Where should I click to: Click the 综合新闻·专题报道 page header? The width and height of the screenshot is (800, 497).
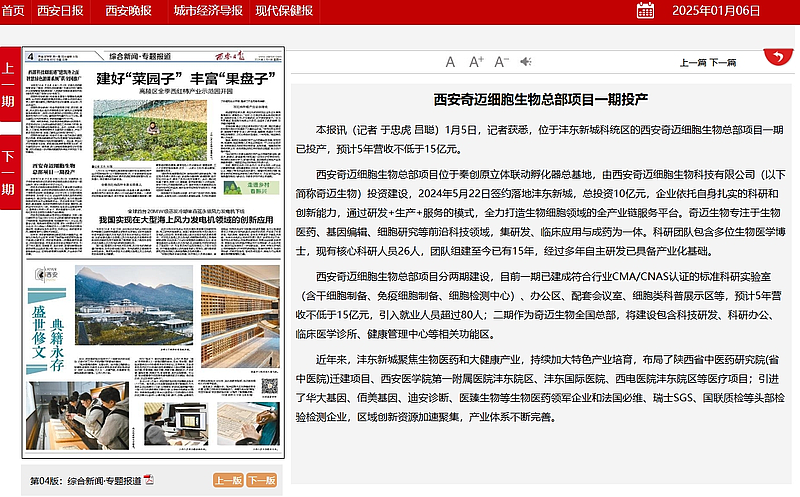click(x=140, y=56)
